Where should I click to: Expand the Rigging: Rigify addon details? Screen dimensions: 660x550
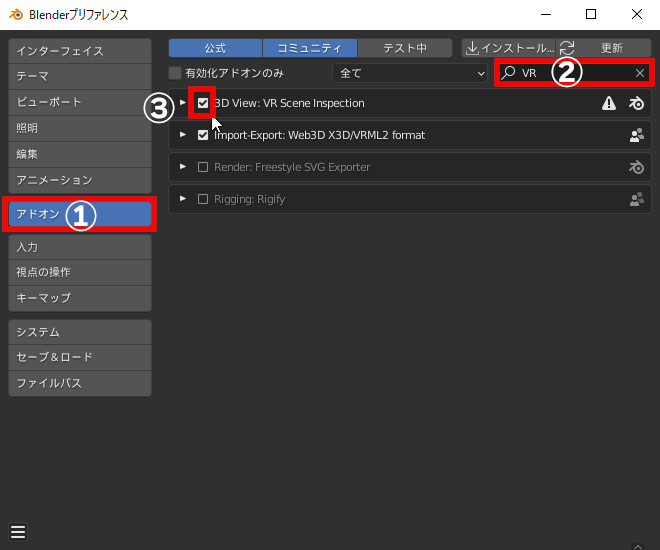(x=183, y=199)
